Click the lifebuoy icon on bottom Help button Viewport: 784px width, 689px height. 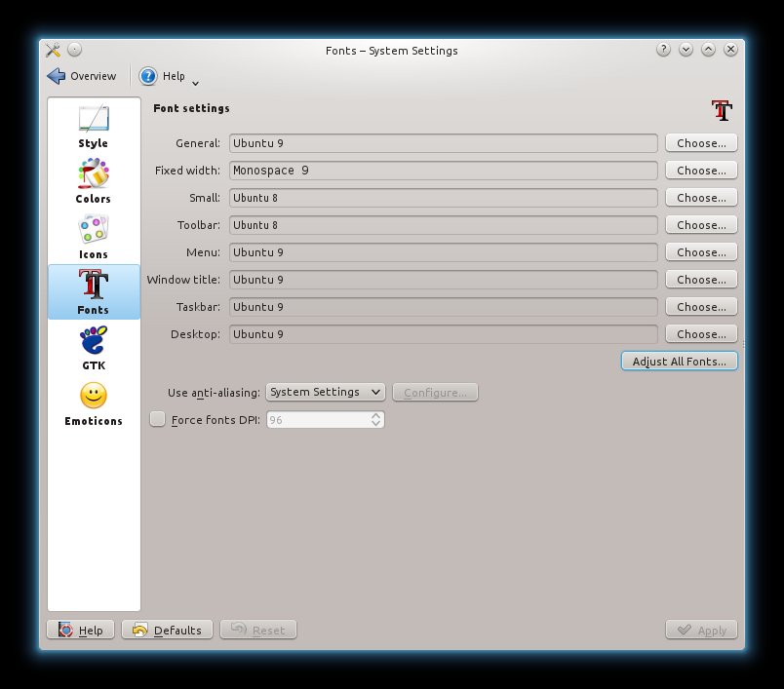[65, 630]
